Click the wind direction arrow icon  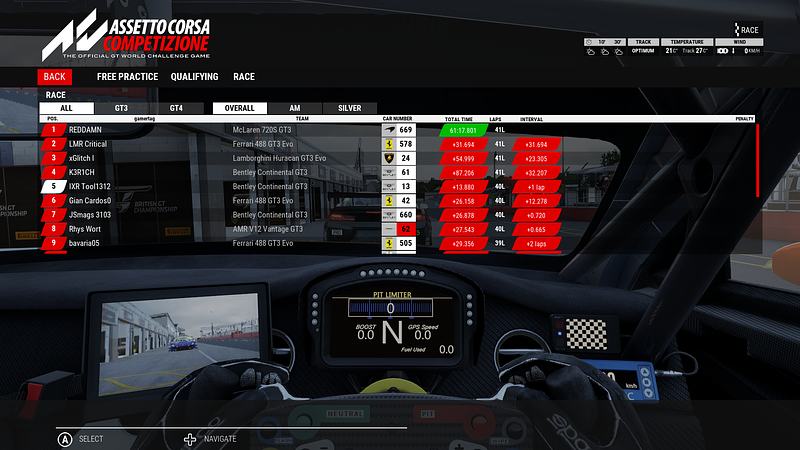pyautogui.click(x=733, y=51)
